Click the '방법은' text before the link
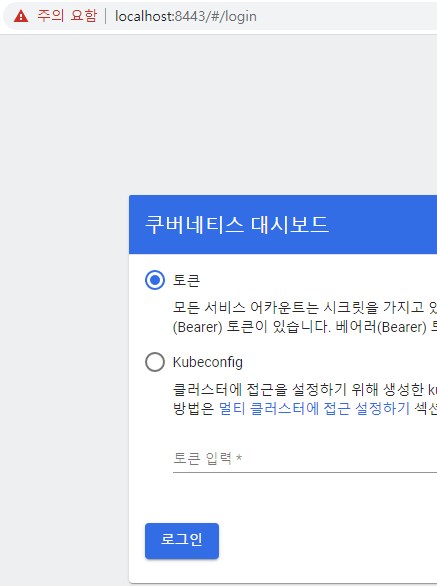437x586 pixels. tap(193, 408)
